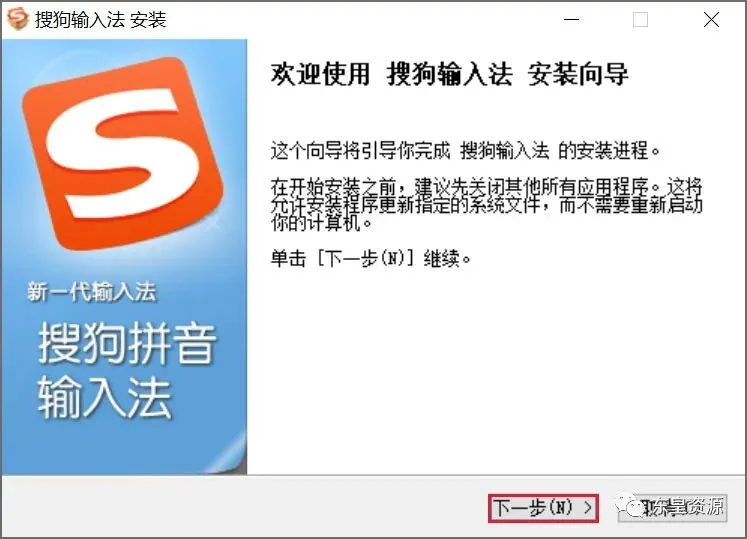Click the greyed-out maximize window square

(x=640, y=20)
